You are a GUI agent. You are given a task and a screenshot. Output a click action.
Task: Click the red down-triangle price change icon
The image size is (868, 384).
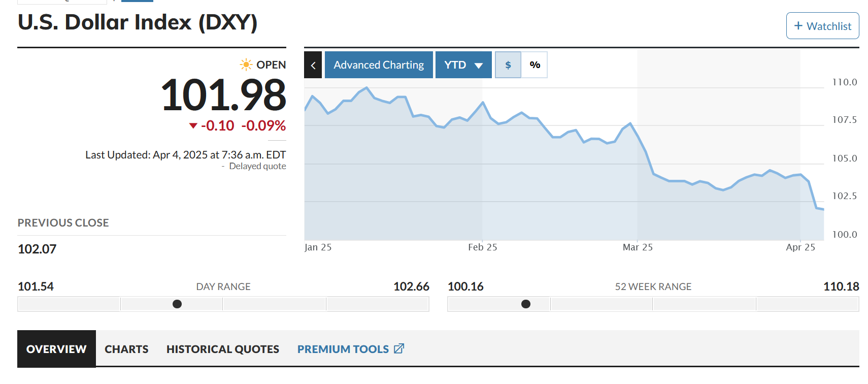193,125
